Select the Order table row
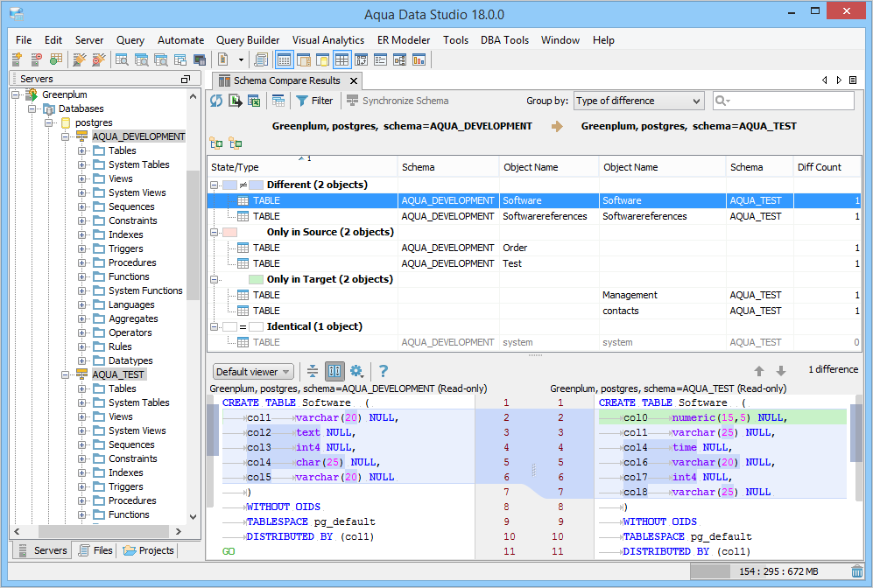 click(534, 248)
